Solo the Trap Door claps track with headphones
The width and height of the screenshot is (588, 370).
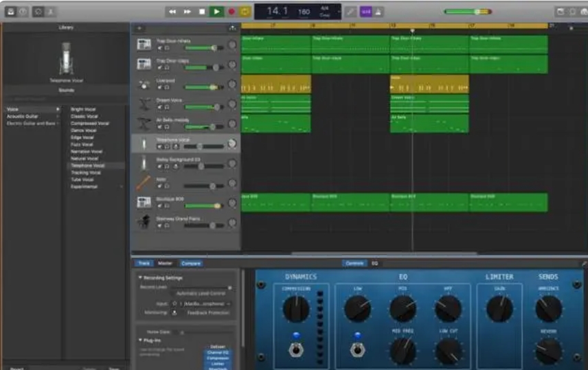[167, 68]
